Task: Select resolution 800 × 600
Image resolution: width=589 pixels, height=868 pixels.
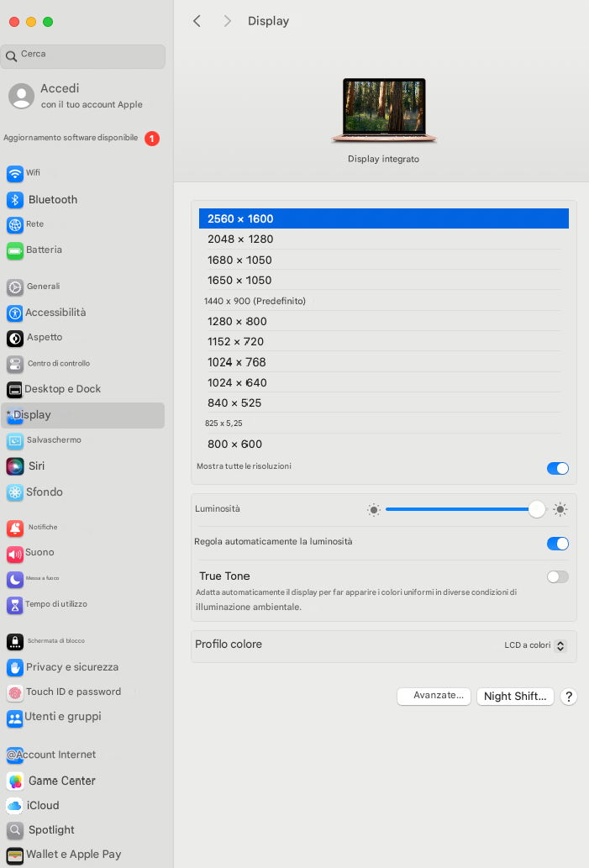Action: pyautogui.click(x=384, y=444)
